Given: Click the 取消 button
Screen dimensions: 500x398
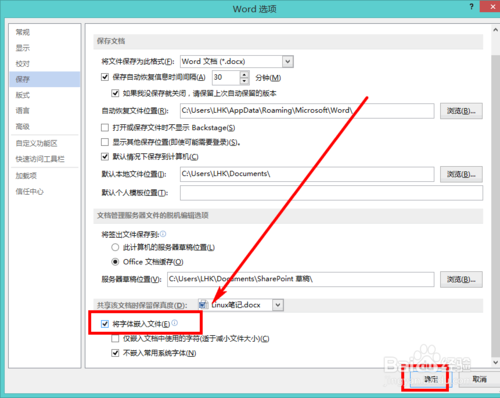Looking at the screenshot, I should (x=479, y=379).
